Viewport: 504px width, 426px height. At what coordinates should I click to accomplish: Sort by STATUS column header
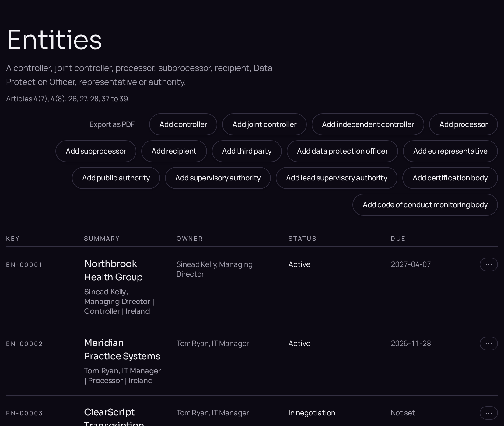(302, 239)
